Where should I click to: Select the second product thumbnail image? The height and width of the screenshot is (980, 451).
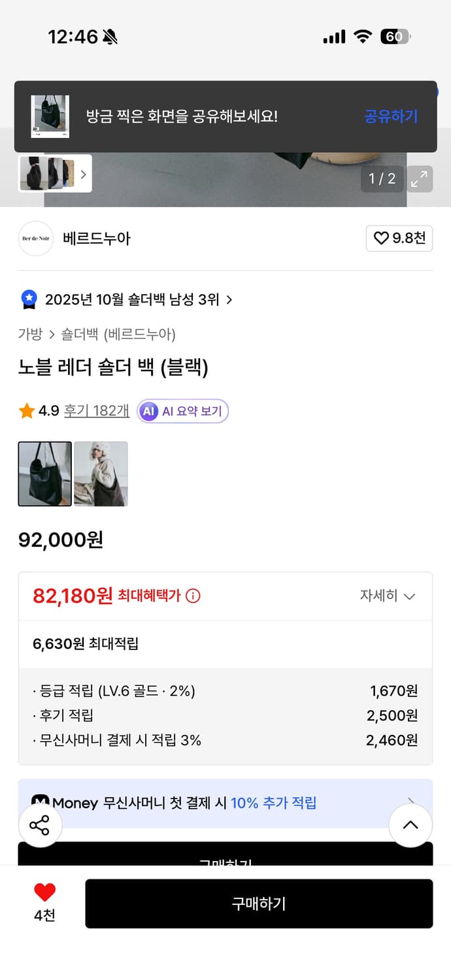pyautogui.click(x=100, y=474)
